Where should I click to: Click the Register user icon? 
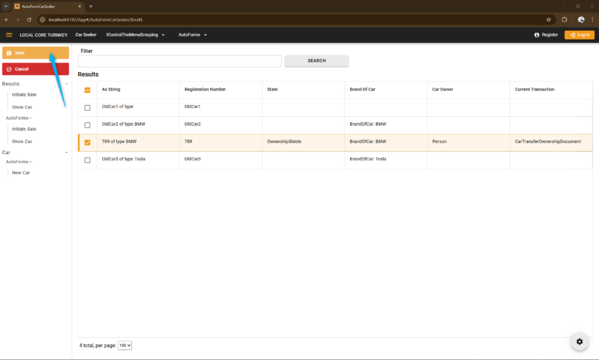click(x=537, y=35)
